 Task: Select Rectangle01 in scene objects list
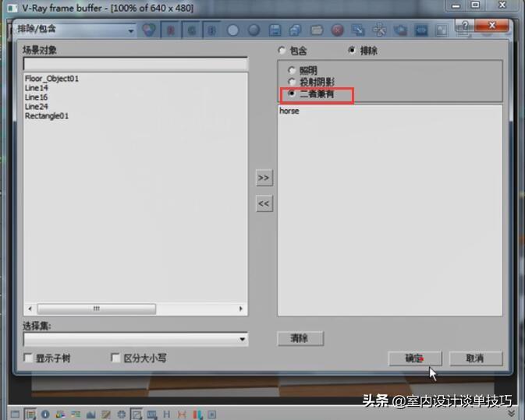pyautogui.click(x=47, y=116)
